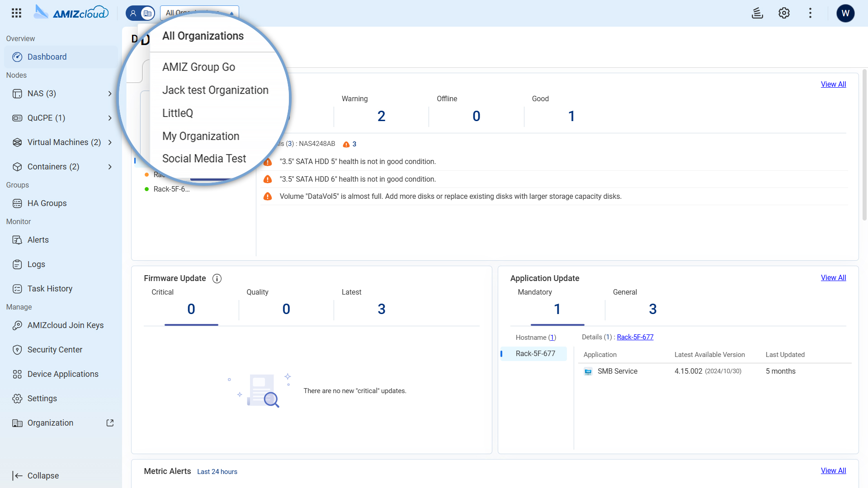
Task: Expand Virtual Machines (2) chevron
Action: point(110,142)
